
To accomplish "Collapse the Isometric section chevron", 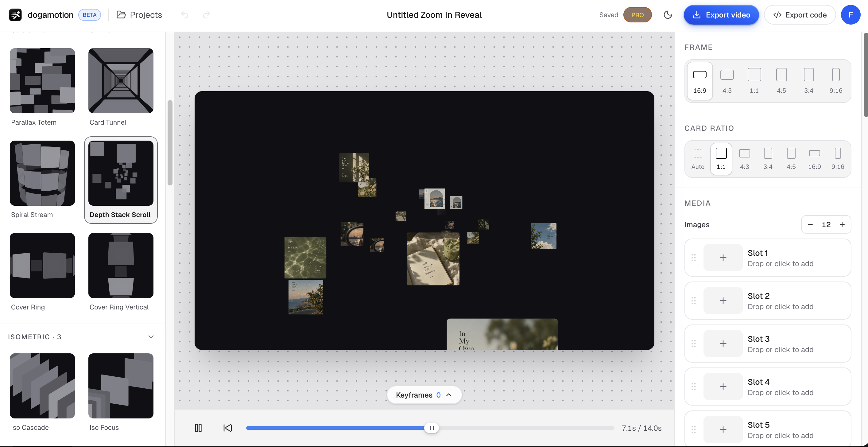I will point(151,337).
